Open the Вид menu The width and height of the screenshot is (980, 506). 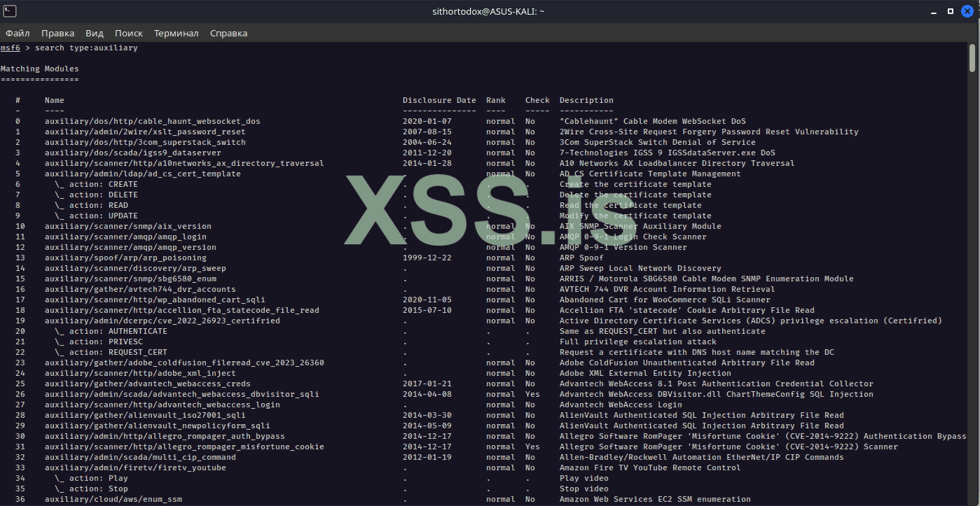(95, 33)
